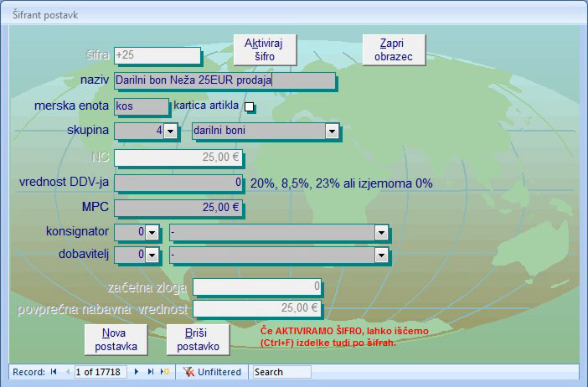Click the MPC price field
Image resolution: width=588 pixels, height=387 pixels.
point(178,208)
